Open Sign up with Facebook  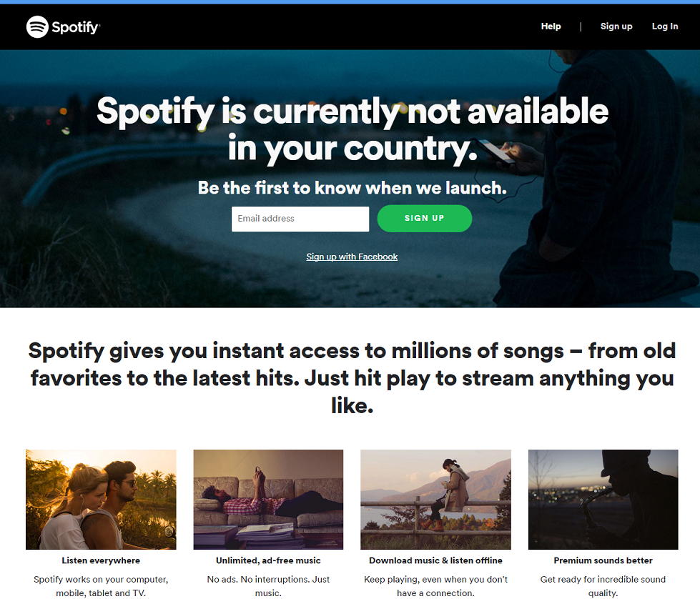352,257
